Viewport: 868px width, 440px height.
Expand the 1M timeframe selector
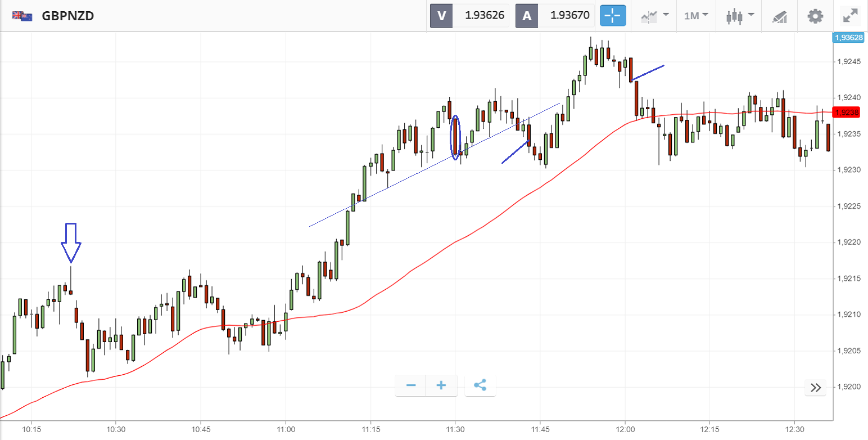(696, 16)
